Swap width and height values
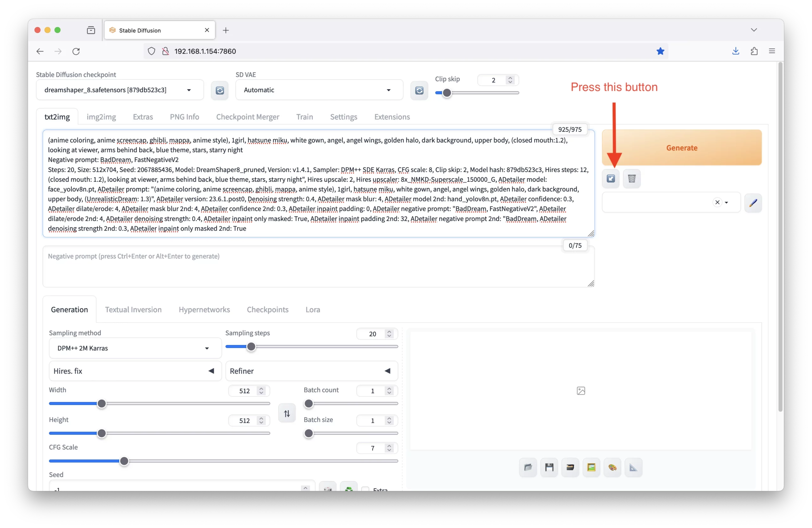The height and width of the screenshot is (528, 812). click(x=287, y=414)
